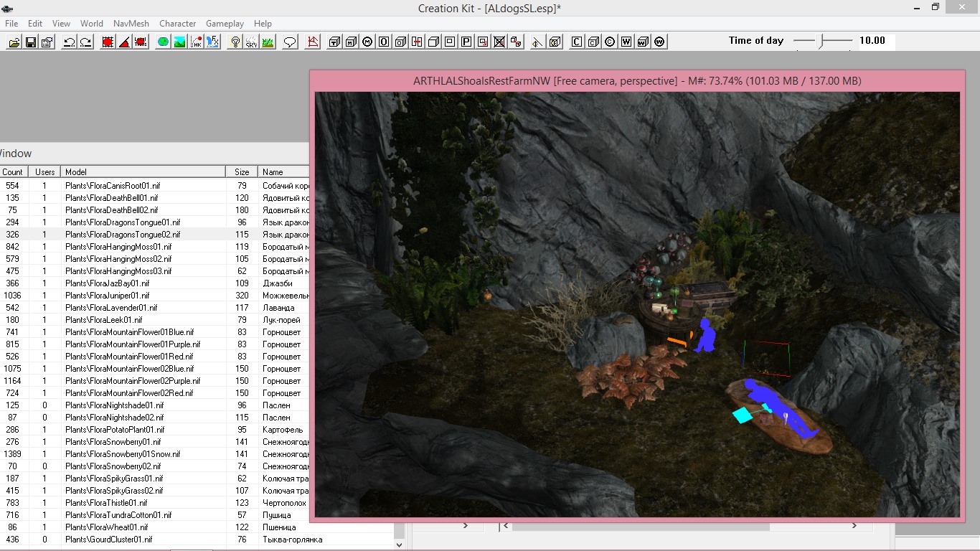
Task: Click the speech bubble dialogue icon
Action: click(290, 42)
